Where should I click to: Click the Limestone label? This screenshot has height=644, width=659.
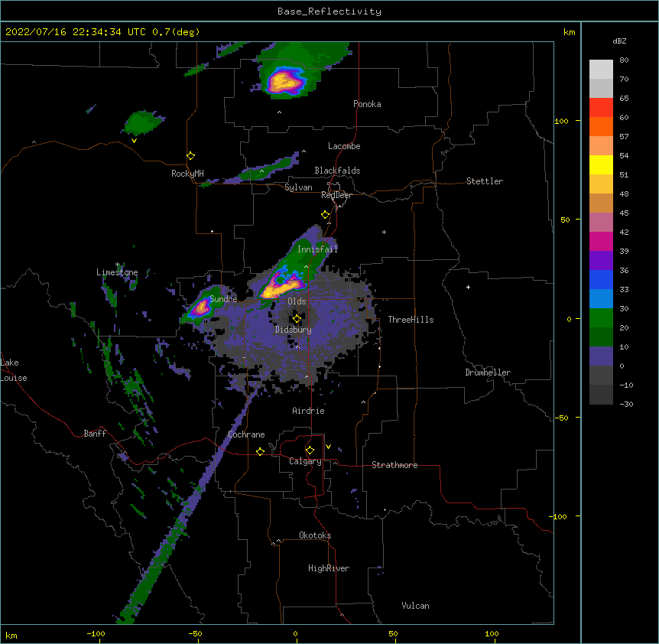pyautogui.click(x=117, y=272)
